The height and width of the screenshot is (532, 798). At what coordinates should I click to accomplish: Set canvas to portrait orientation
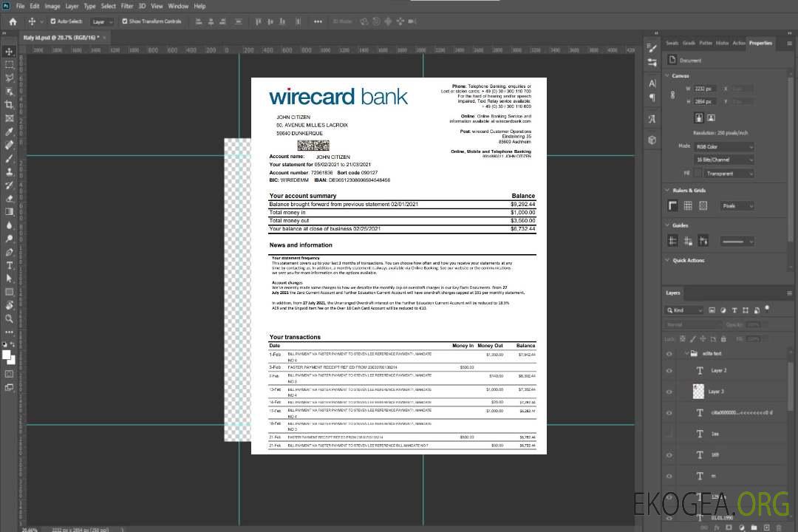point(699,117)
